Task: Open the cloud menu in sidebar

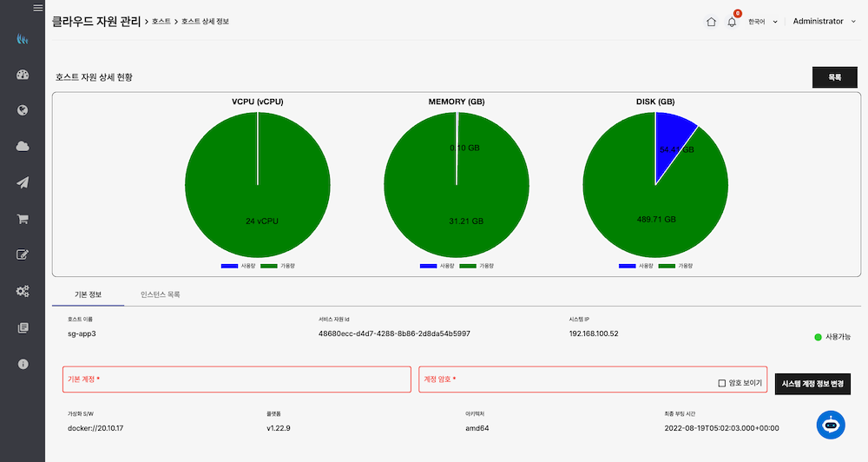Action: [23, 146]
